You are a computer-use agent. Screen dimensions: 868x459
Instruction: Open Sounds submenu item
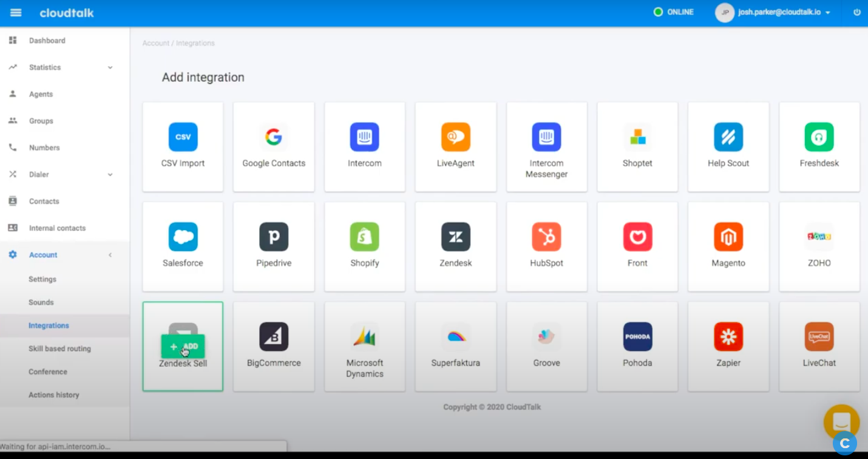41,302
